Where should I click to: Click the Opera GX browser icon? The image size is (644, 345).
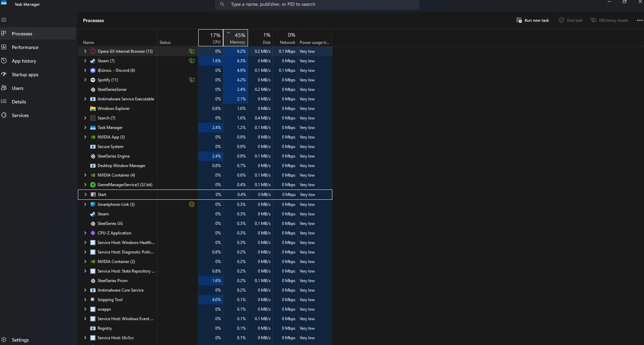click(93, 51)
